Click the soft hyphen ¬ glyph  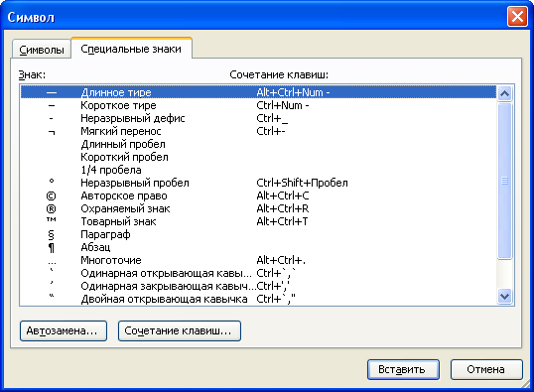pos(52,132)
